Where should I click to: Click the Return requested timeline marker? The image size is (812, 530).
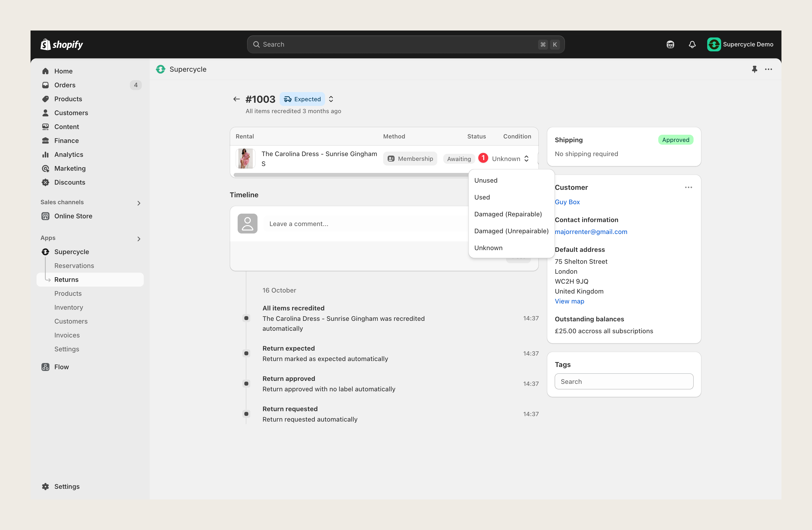[x=246, y=414]
